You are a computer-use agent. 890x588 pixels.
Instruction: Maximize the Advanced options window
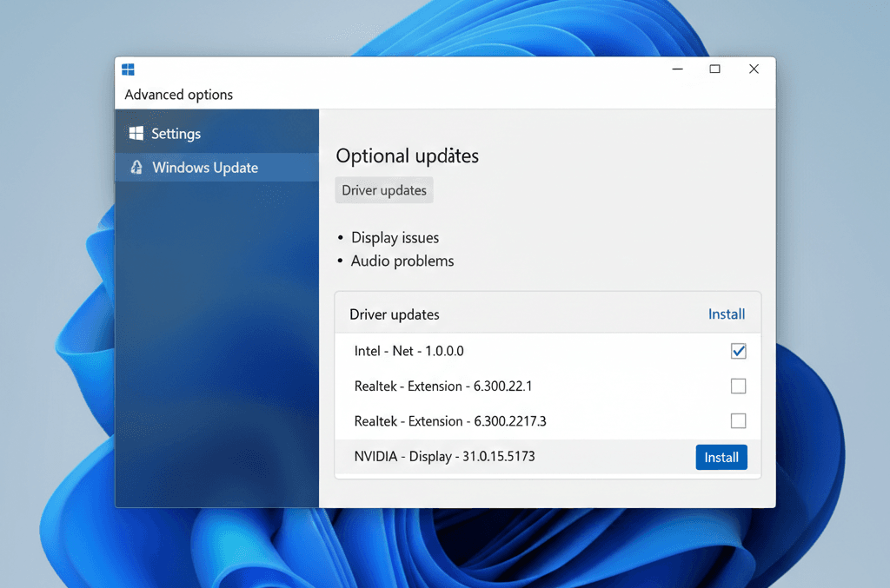pos(714,69)
